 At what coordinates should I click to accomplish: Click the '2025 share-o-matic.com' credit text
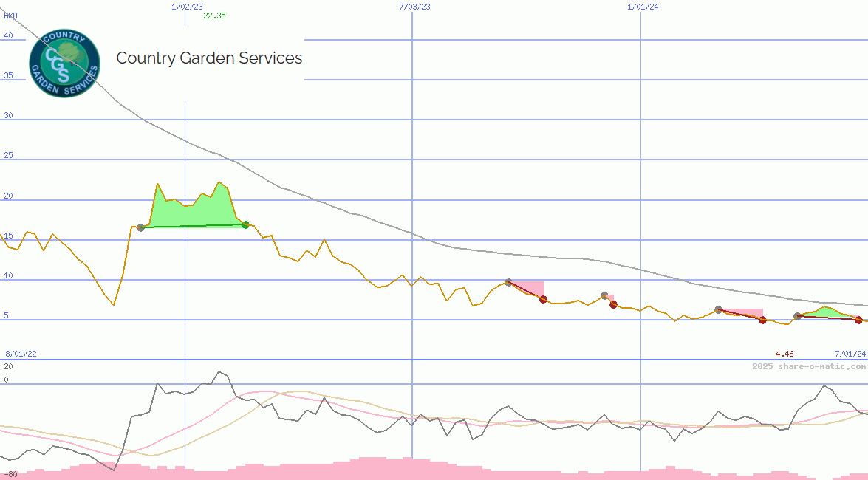[x=809, y=366]
